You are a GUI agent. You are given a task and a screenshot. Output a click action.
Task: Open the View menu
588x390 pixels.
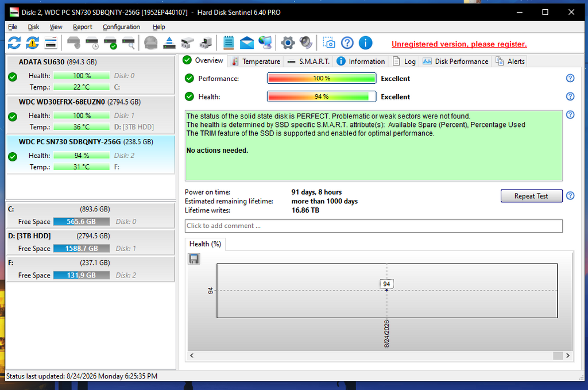pyautogui.click(x=56, y=27)
